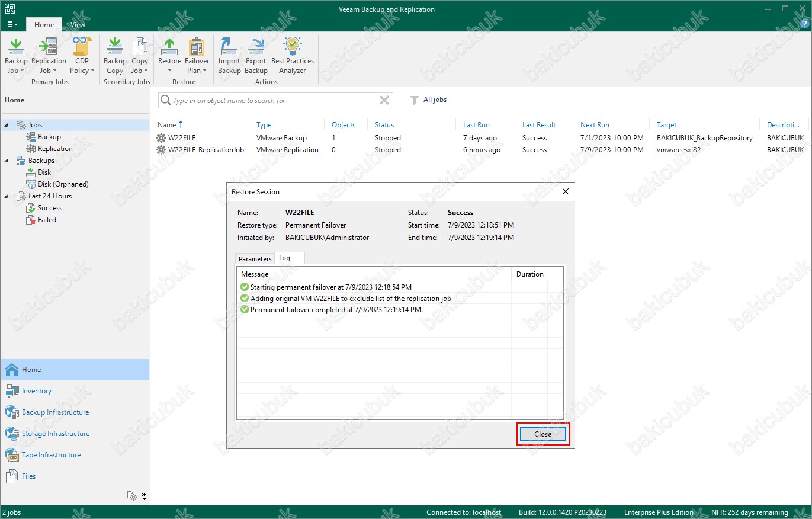Click the W22FILE_ReplicationJob gear icon
This screenshot has width=812, height=519.
(x=161, y=150)
